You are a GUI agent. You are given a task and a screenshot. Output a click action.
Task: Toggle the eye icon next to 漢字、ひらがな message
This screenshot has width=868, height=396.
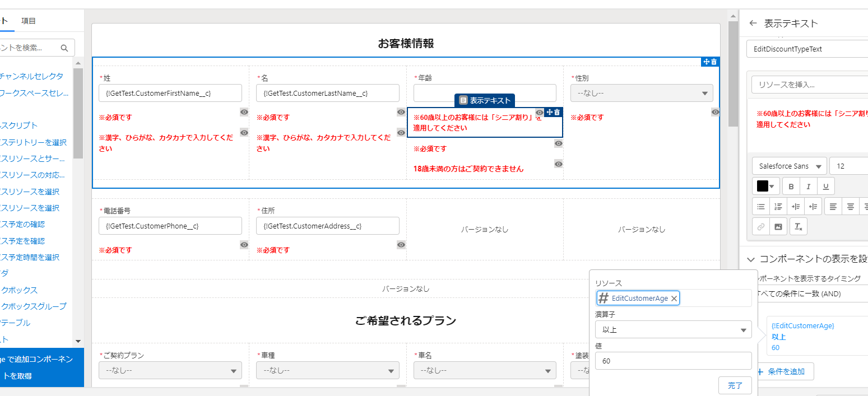244,132
